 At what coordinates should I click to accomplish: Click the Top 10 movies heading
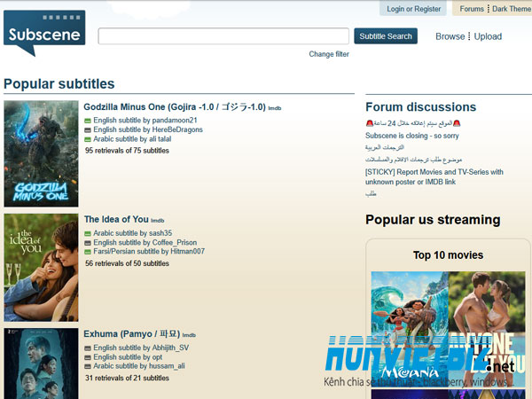pyautogui.click(x=448, y=255)
